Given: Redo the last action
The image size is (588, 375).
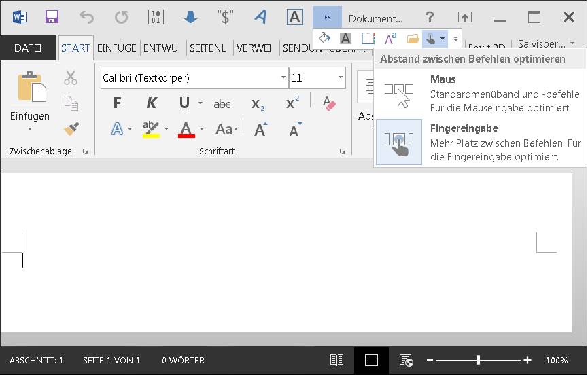Looking at the screenshot, I should tap(122, 17).
